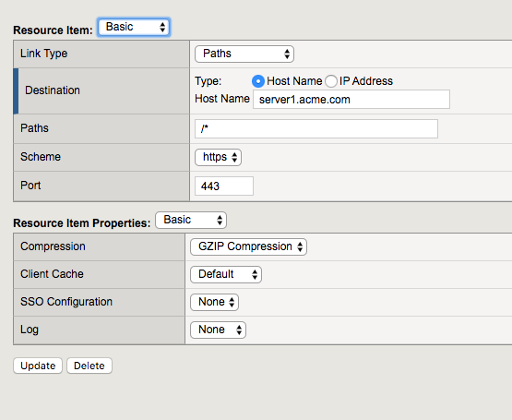Image resolution: width=512 pixels, height=420 pixels.
Task: Click the Delete button
Action: click(x=89, y=366)
